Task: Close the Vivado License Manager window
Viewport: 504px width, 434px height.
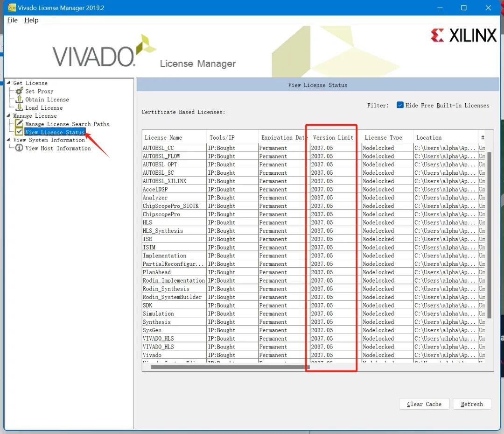Action: (x=488, y=8)
